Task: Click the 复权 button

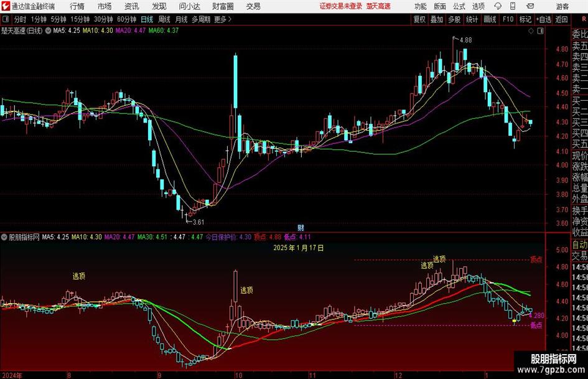Action: pyautogui.click(x=419, y=19)
